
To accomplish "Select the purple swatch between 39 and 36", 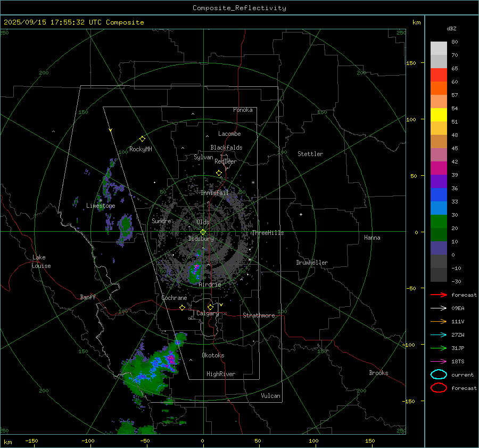I will click(x=439, y=182).
